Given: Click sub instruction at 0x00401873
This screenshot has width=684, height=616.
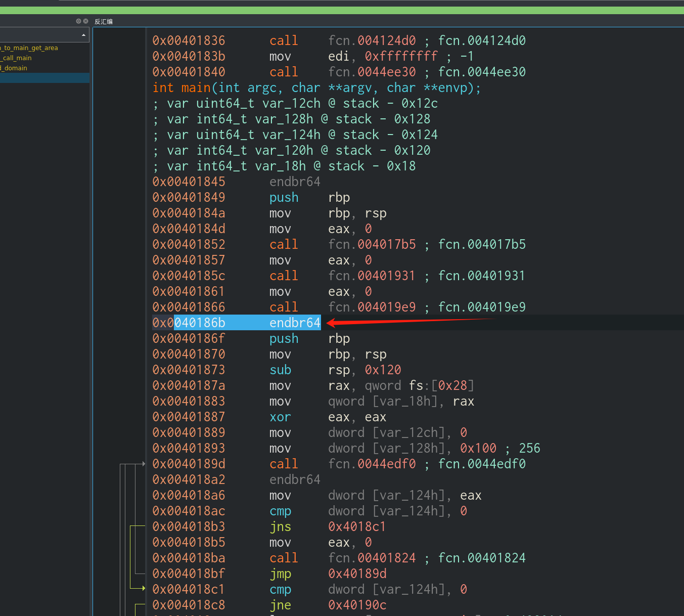Looking at the screenshot, I should (x=281, y=370).
